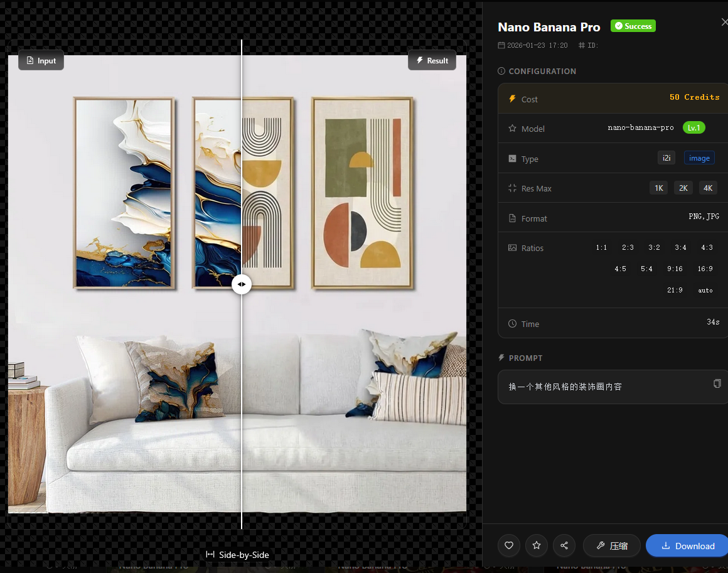
Task: Click the share icon button
Action: pyautogui.click(x=564, y=545)
